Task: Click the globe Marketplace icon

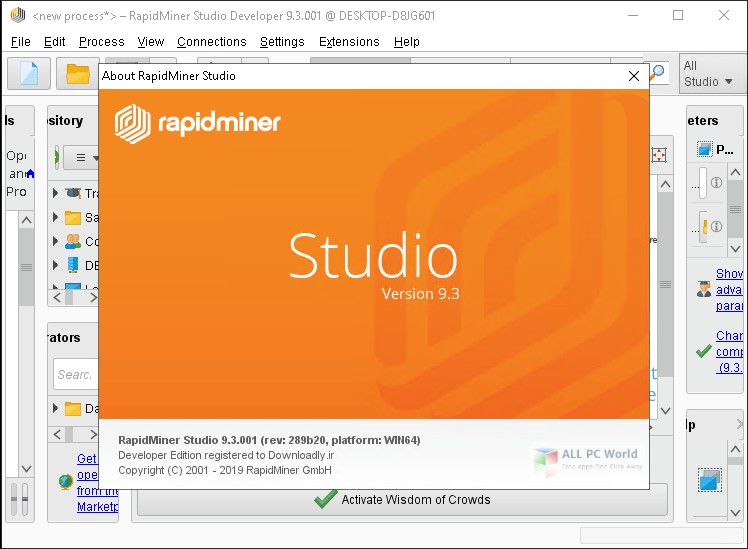Action: pyautogui.click(x=66, y=482)
